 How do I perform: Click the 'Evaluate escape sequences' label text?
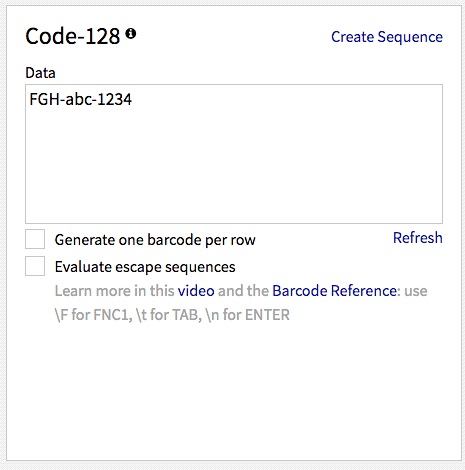(x=145, y=267)
